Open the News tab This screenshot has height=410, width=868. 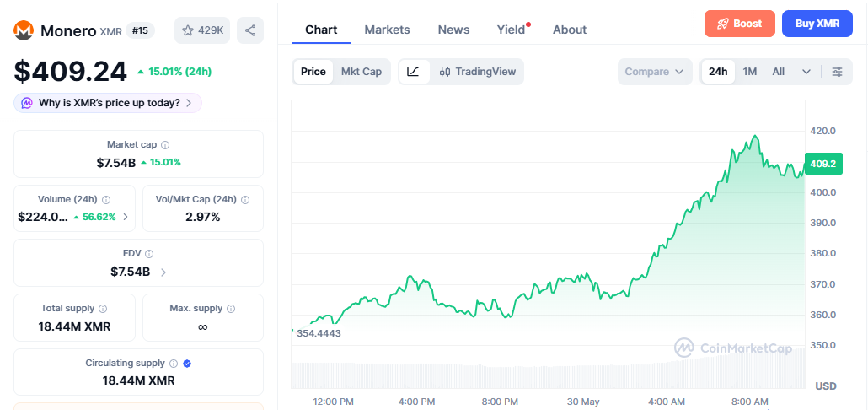pos(453,30)
